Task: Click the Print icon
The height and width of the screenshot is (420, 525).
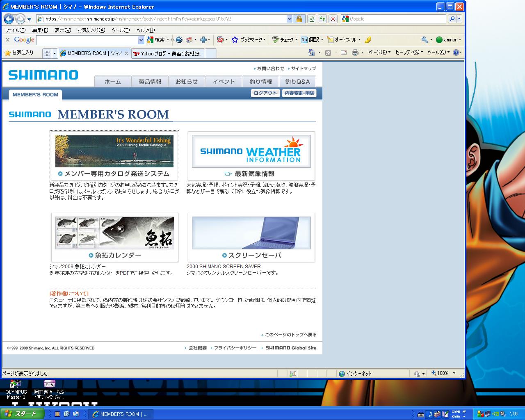Action: [x=355, y=52]
